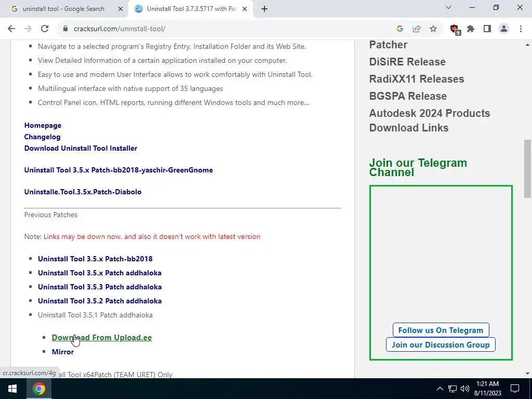Click the Previous Patches text
Viewport: 532px width, 399px height.
[51, 215]
